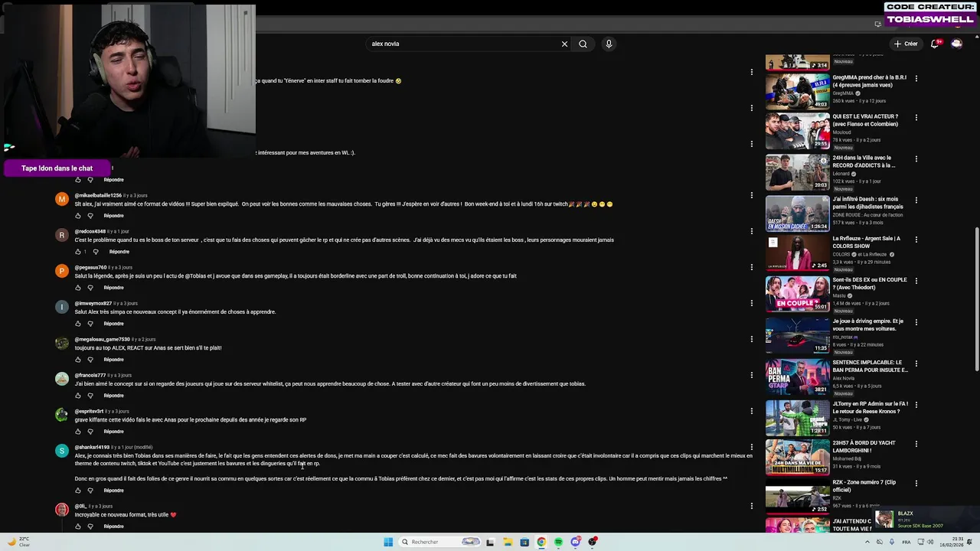
Task: Open @shankar14193's channel from username
Action: pyautogui.click(x=92, y=447)
